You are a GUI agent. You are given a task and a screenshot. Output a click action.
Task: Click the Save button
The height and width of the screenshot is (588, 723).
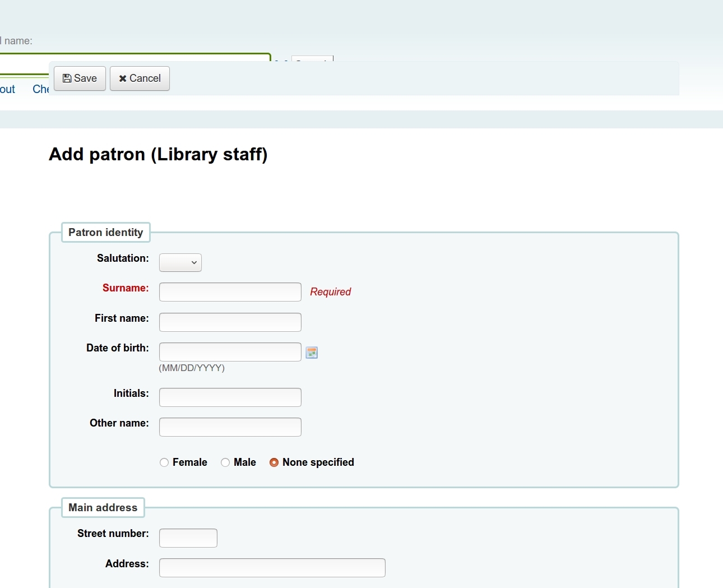(x=80, y=78)
